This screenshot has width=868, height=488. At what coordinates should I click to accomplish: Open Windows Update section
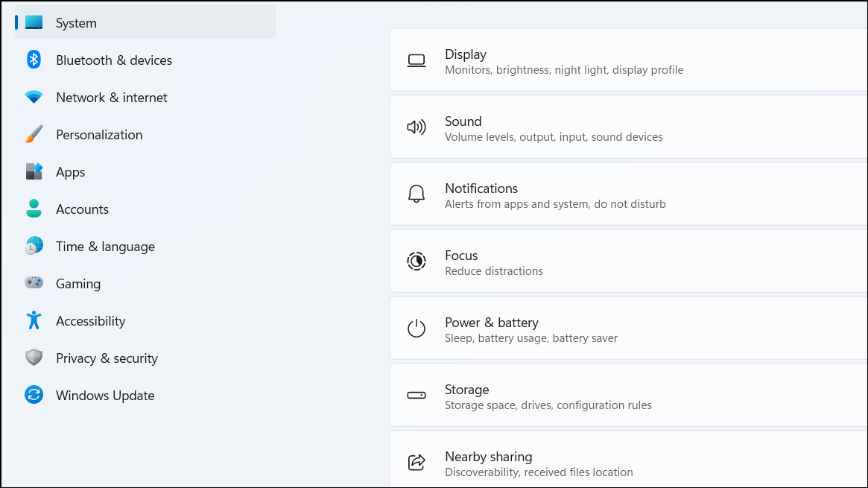pyautogui.click(x=145, y=395)
